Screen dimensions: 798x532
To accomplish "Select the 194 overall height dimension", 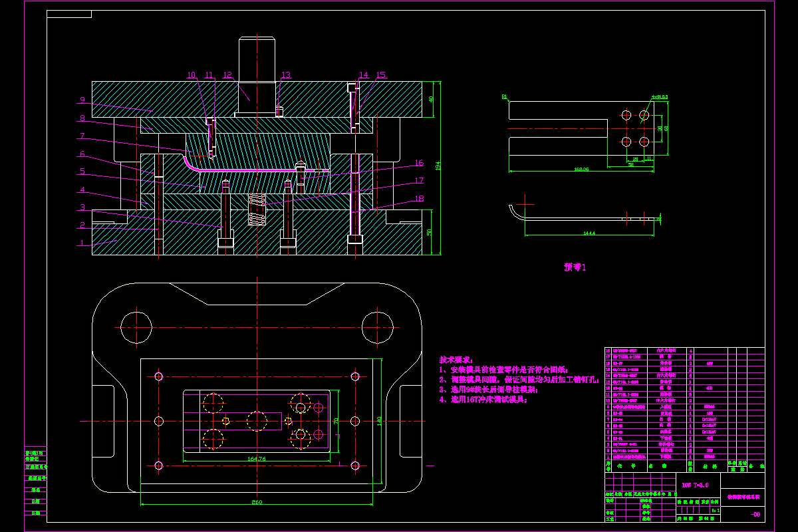I will (x=438, y=167).
